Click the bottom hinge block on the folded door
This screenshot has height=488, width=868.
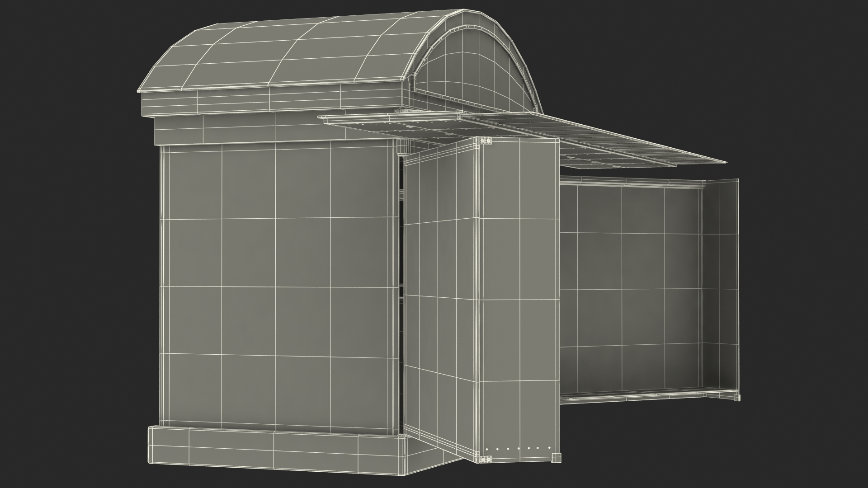point(486,460)
